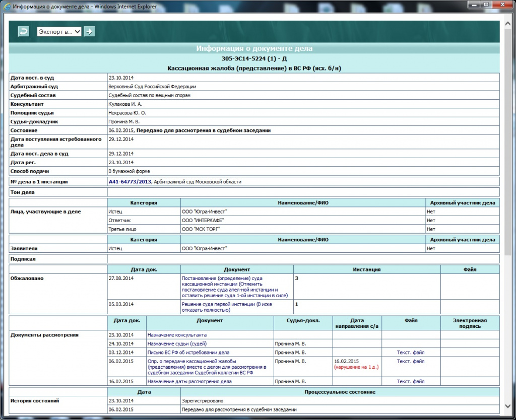Viewport: 516px width, 420px height.
Task: Click 'Электронная подпись' column header
Action: pos(470,323)
